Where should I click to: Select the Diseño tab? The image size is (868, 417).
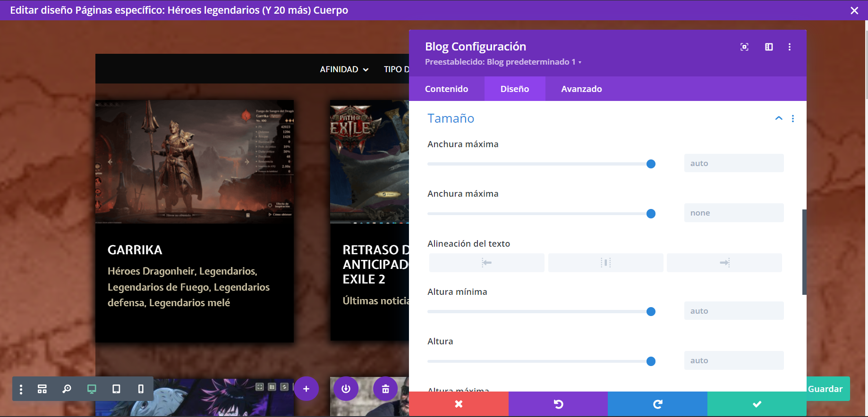[x=515, y=89]
